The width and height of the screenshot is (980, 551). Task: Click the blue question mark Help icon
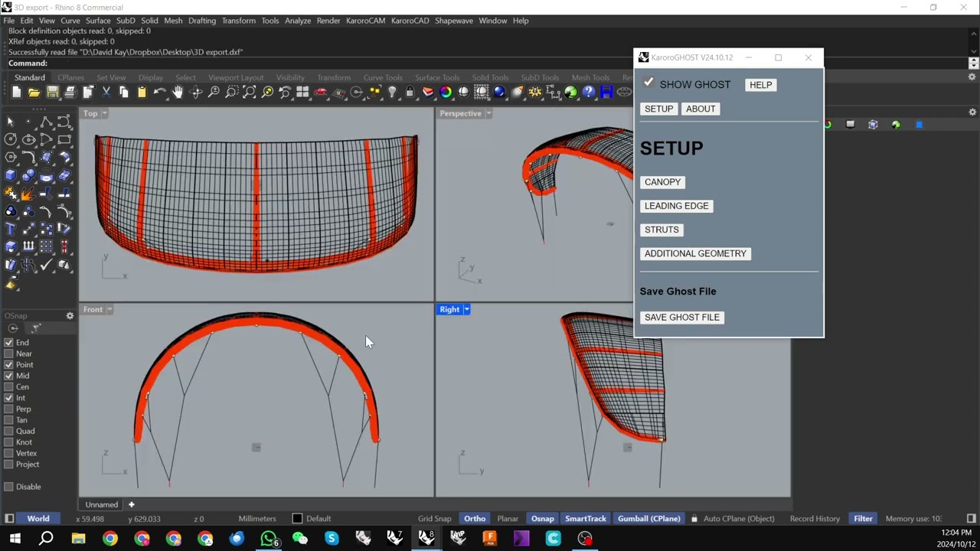589,93
